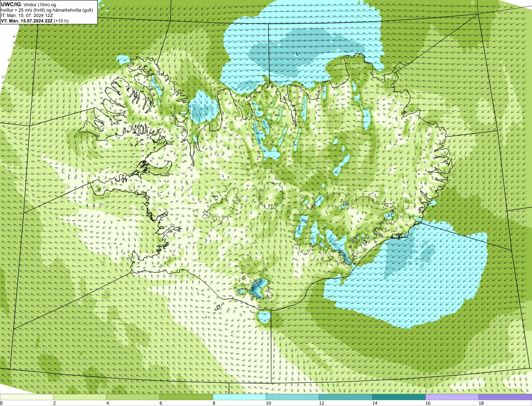Viewport: 532px width, 406px height.
Task: Click the '16' label on the colour scale
Action: tap(428, 403)
